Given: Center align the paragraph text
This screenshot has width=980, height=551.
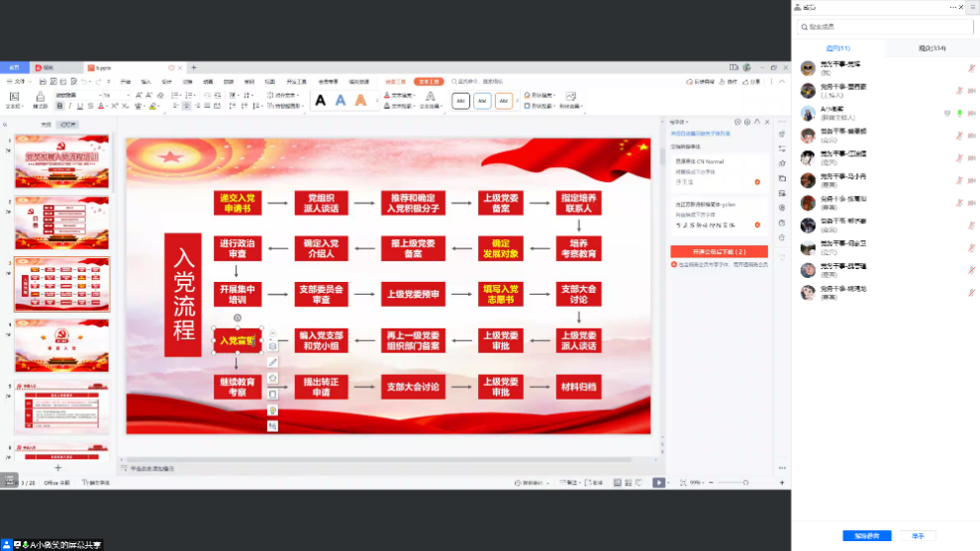Looking at the screenshot, I should click(x=186, y=106).
